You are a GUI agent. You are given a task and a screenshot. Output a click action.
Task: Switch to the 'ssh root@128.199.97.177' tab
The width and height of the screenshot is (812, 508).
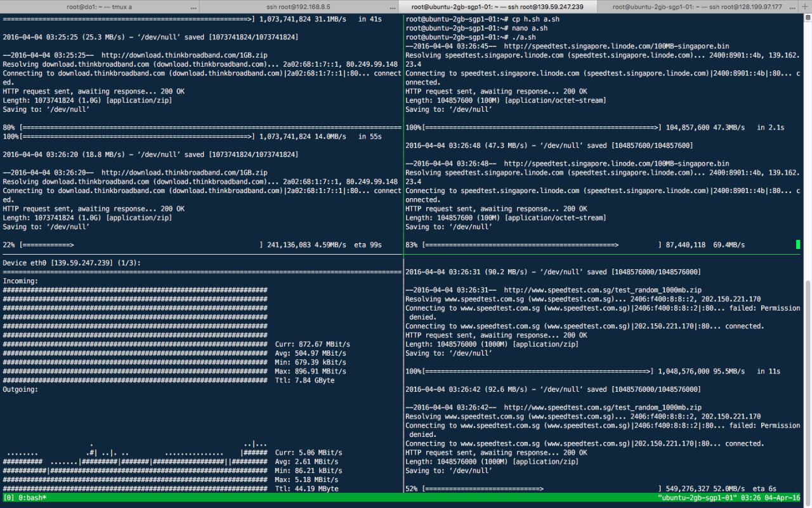tap(697, 6)
